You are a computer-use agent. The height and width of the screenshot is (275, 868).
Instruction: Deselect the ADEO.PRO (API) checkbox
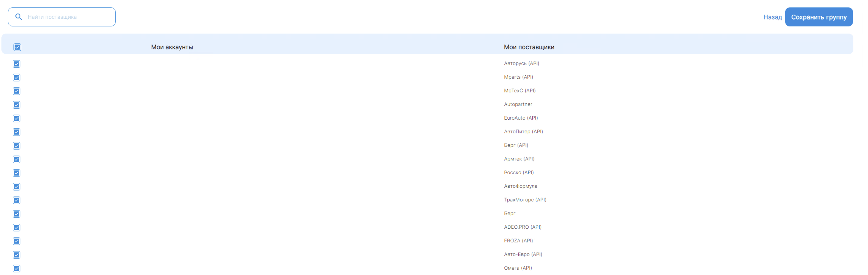[16, 227]
